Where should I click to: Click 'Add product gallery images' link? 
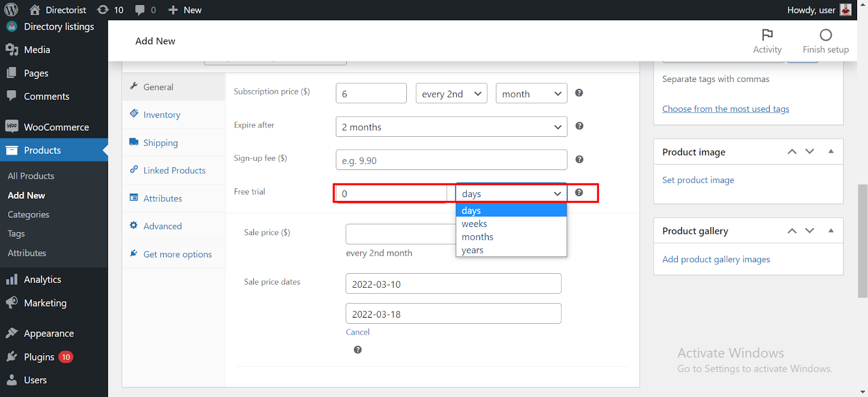pos(716,259)
